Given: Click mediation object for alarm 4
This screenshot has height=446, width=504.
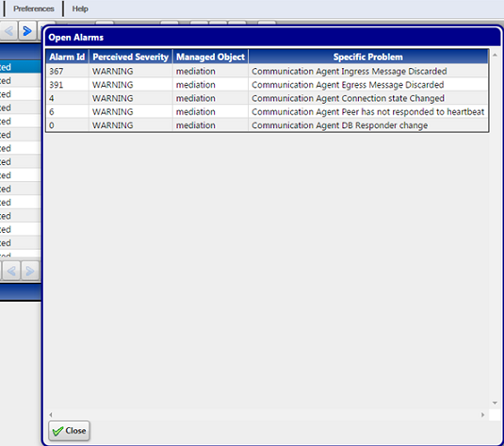Looking at the screenshot, I should point(195,98).
